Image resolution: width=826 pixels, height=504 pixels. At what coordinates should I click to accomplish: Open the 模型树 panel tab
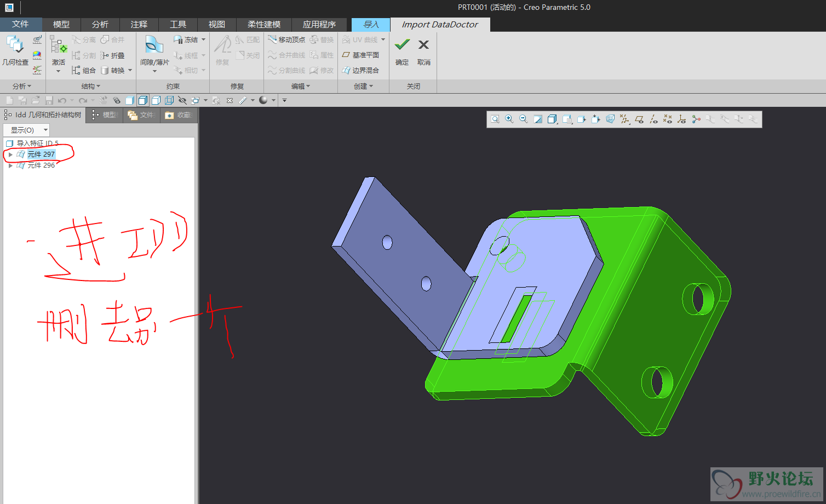pyautogui.click(x=105, y=114)
